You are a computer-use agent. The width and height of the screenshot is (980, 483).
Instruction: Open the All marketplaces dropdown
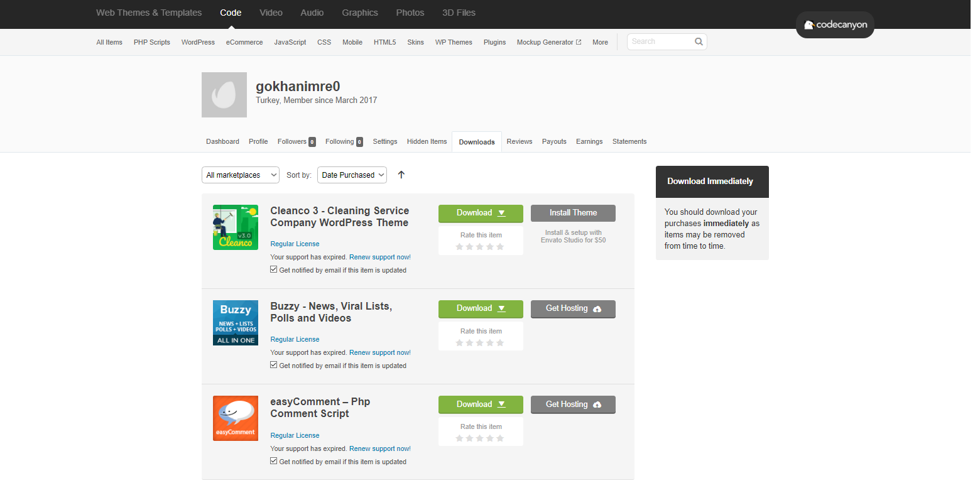coord(241,175)
